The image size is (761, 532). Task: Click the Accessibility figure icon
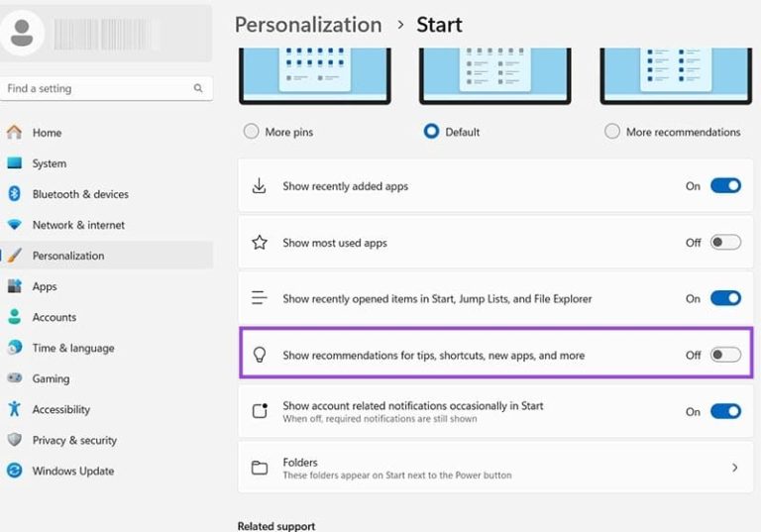coord(15,409)
